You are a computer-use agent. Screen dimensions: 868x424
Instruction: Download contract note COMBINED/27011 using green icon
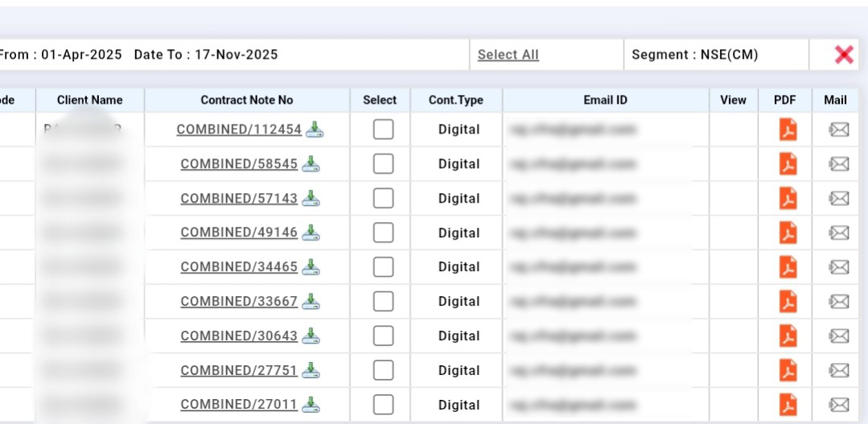coord(311,404)
